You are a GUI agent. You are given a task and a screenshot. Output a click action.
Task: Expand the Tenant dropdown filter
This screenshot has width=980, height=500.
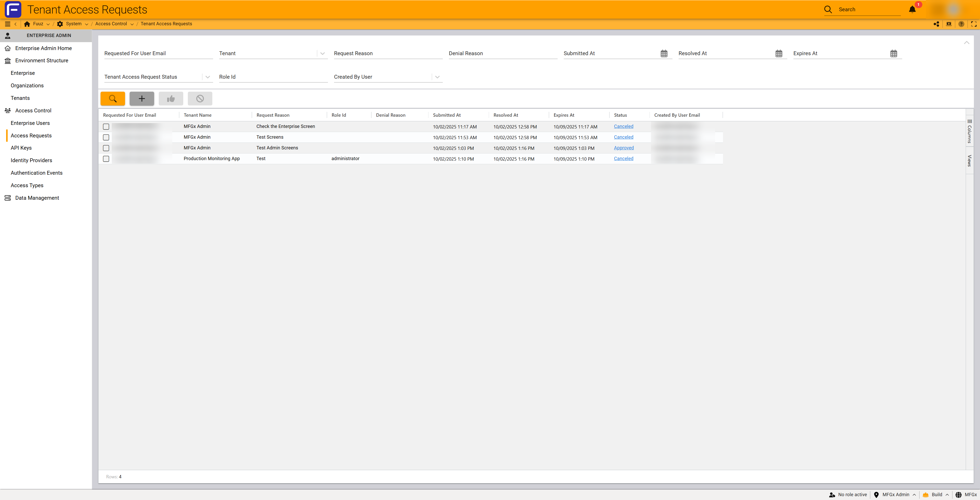(323, 54)
